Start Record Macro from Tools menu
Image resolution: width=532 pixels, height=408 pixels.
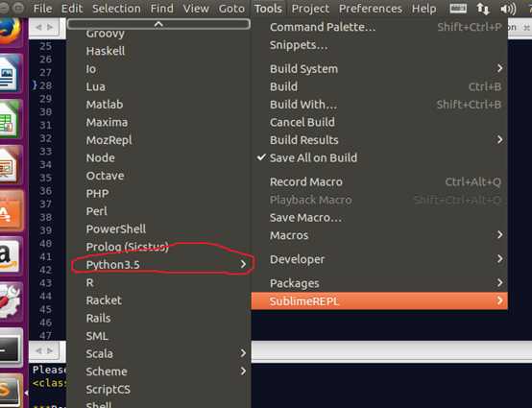tap(379, 181)
